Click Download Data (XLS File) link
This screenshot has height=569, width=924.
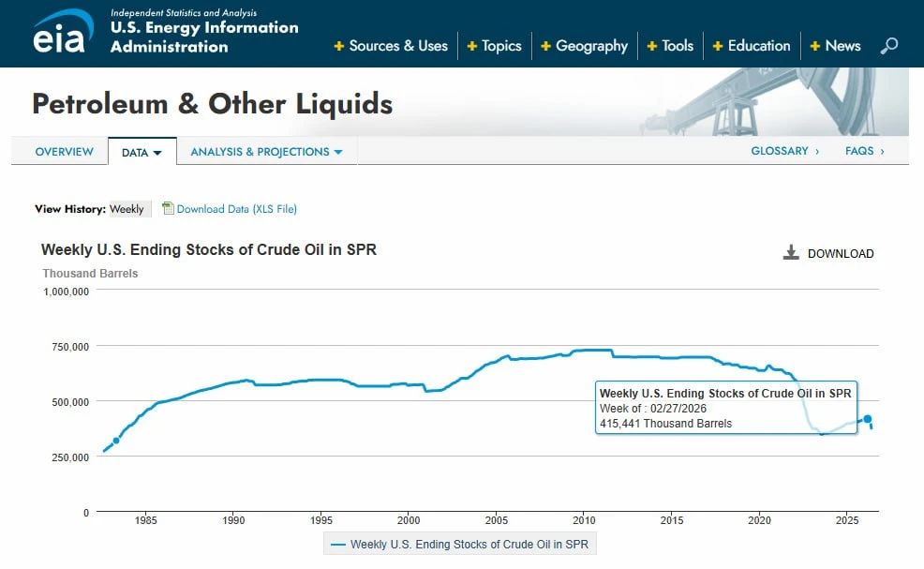[x=237, y=209]
